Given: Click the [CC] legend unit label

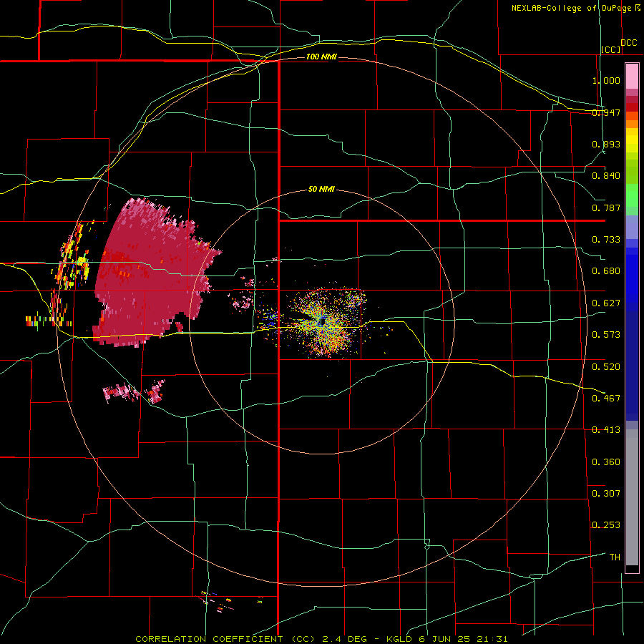Looking at the screenshot, I should 611,49.
